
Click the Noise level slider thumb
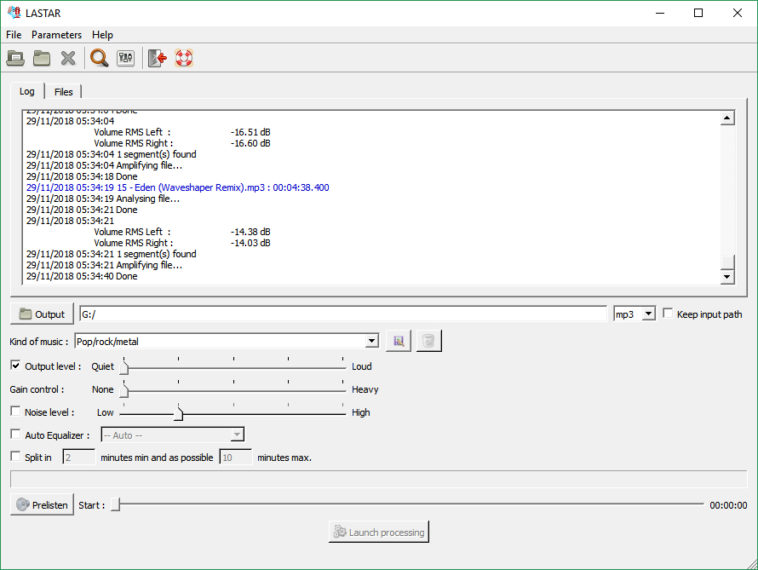(x=179, y=413)
